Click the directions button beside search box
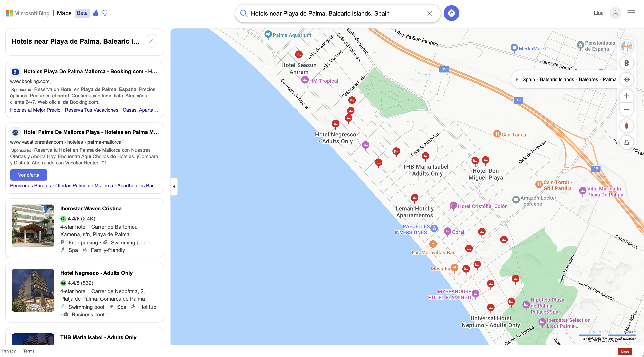 pyautogui.click(x=451, y=13)
